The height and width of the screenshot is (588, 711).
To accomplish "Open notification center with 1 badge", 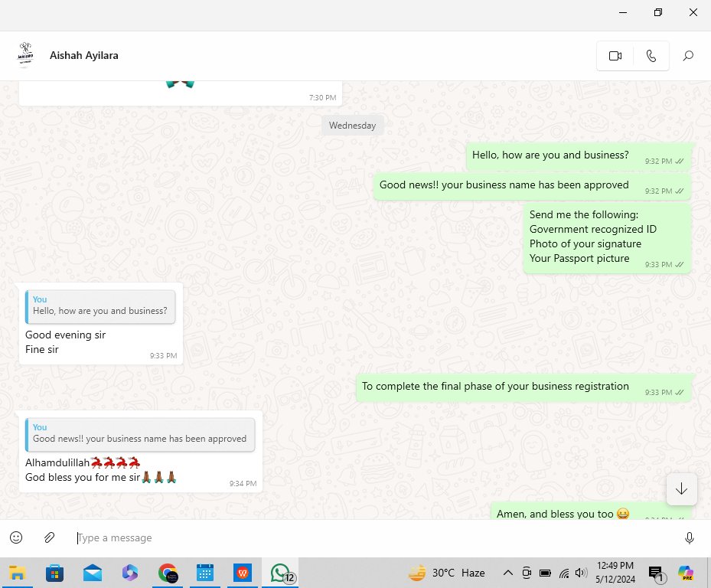I will [656, 574].
